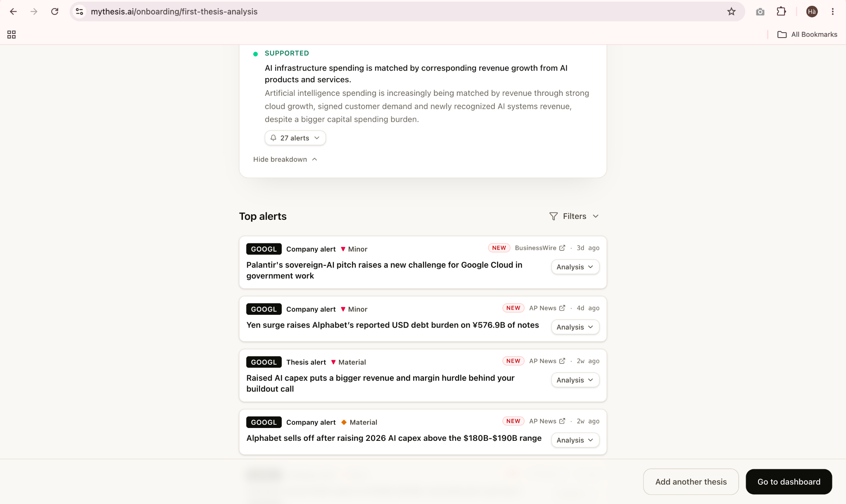Expand the 27 alerts dropdown

(x=295, y=138)
